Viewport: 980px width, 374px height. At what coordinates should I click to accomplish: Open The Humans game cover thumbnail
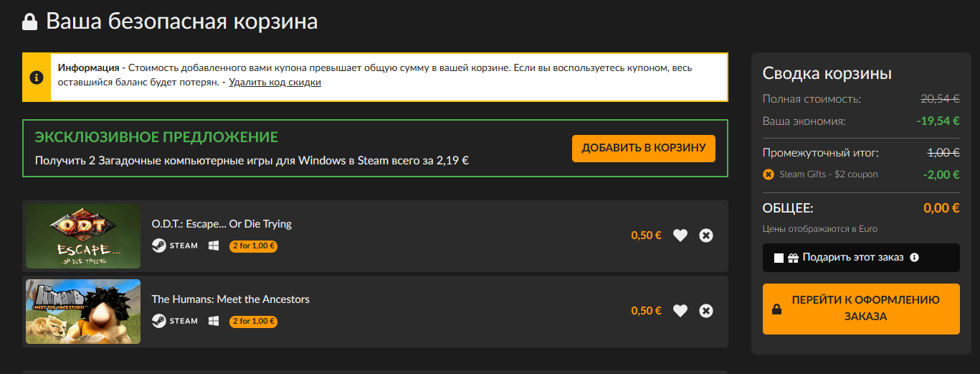pyautogui.click(x=83, y=312)
